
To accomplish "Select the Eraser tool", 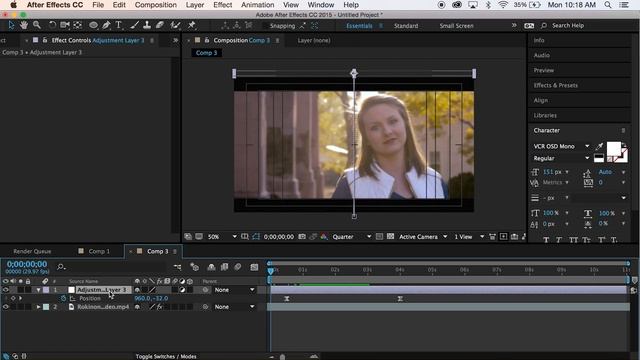I will (160, 25).
